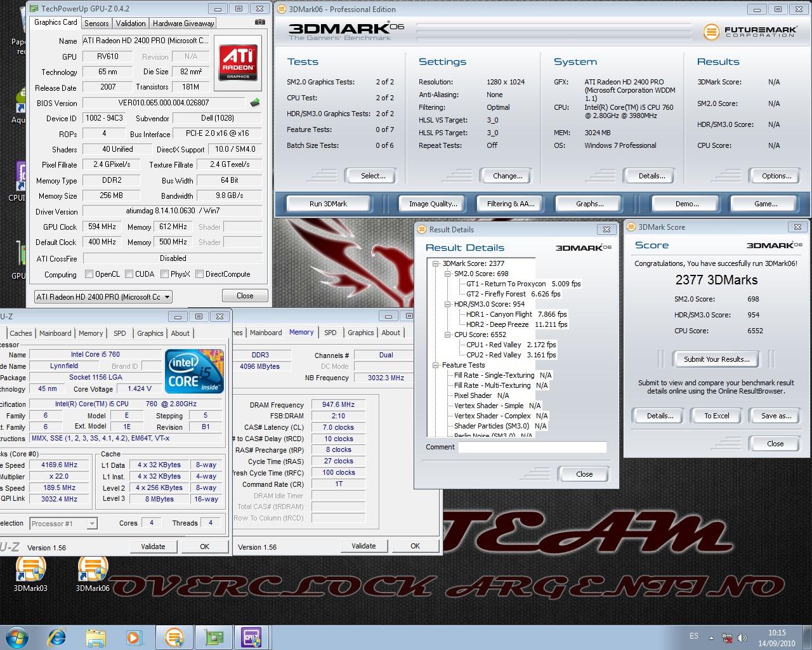The height and width of the screenshot is (650, 812).
Task: Select the Memory tab in right CPU-Z window
Action: click(x=301, y=332)
